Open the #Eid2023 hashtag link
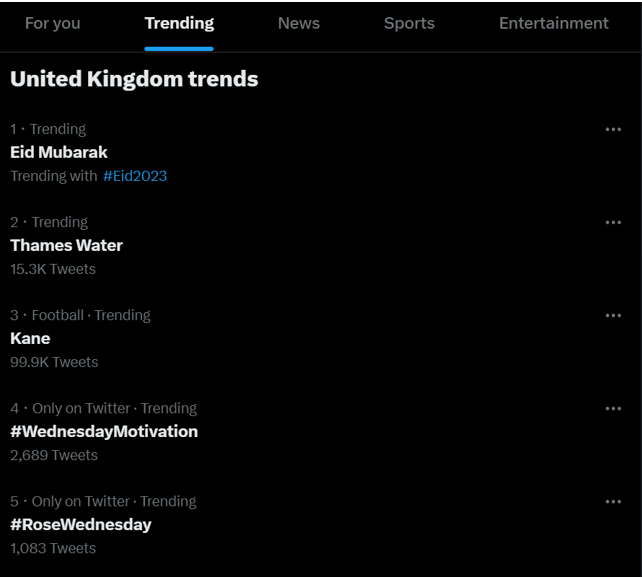The width and height of the screenshot is (642, 578). pyautogui.click(x=135, y=176)
